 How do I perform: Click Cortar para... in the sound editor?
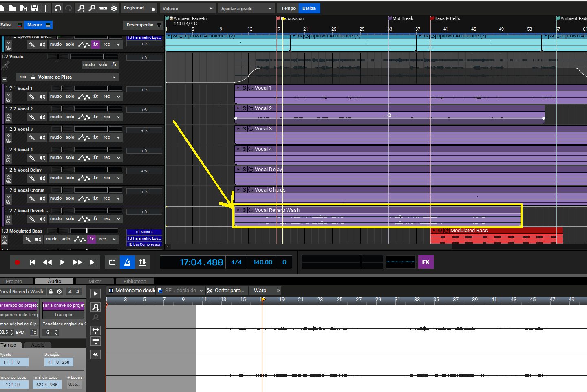click(226, 291)
